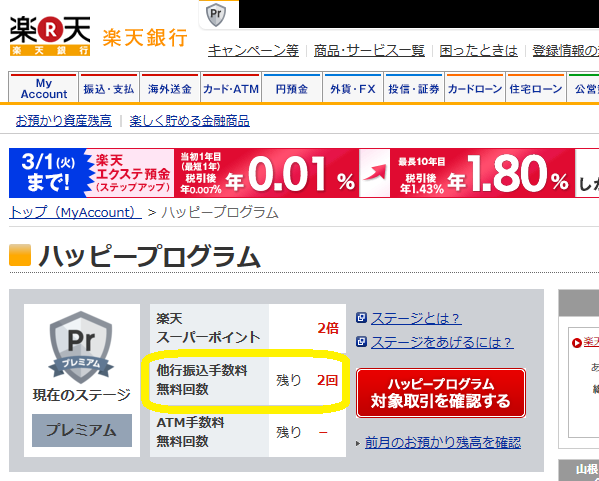Open the 外貨・FX tab
Screen dimensions: 599x481
click(x=353, y=88)
